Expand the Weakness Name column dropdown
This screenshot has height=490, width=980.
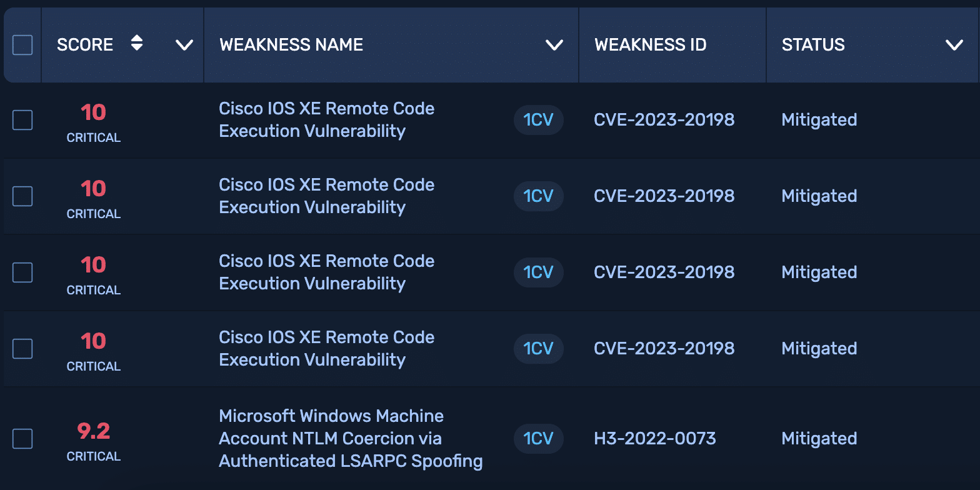[554, 45]
